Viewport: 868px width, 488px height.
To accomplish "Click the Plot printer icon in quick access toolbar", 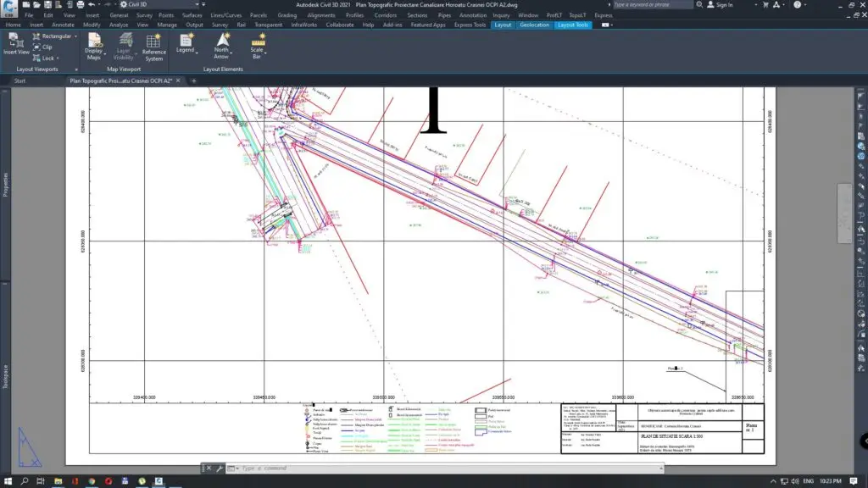I will 81,4.
